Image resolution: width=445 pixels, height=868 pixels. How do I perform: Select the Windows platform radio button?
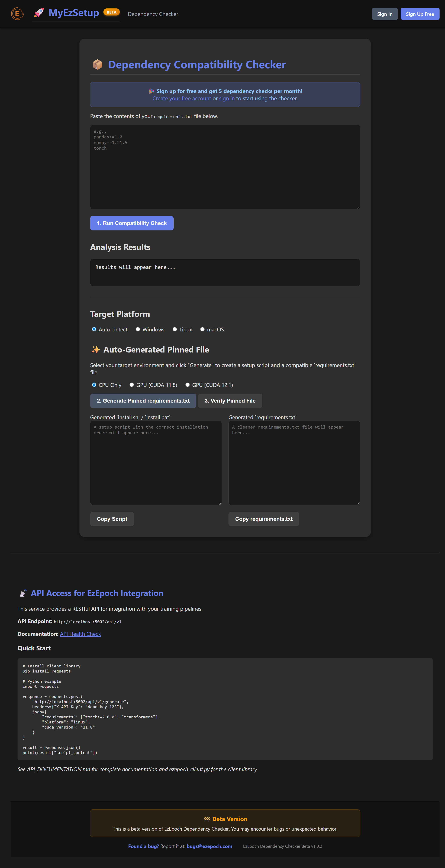pos(138,329)
